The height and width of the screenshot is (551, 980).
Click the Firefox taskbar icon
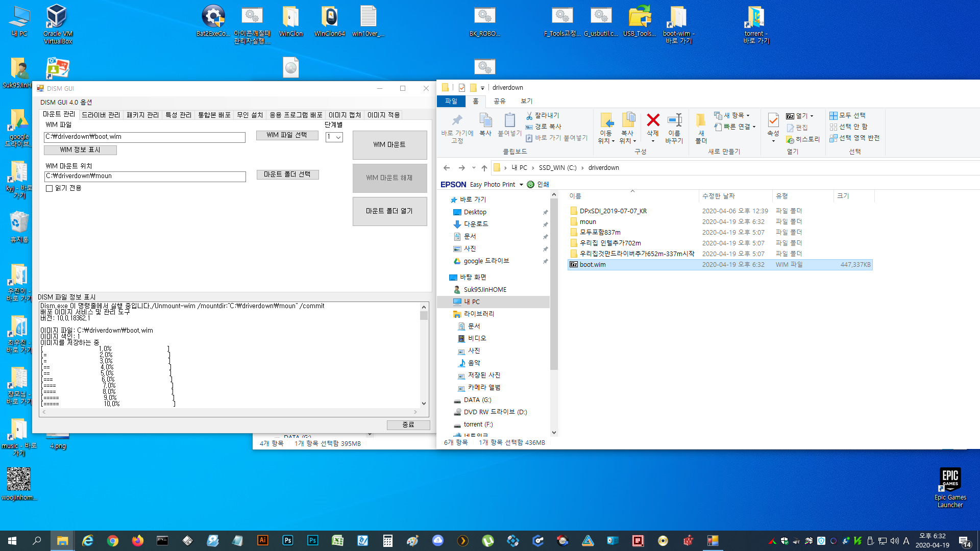pyautogui.click(x=137, y=541)
